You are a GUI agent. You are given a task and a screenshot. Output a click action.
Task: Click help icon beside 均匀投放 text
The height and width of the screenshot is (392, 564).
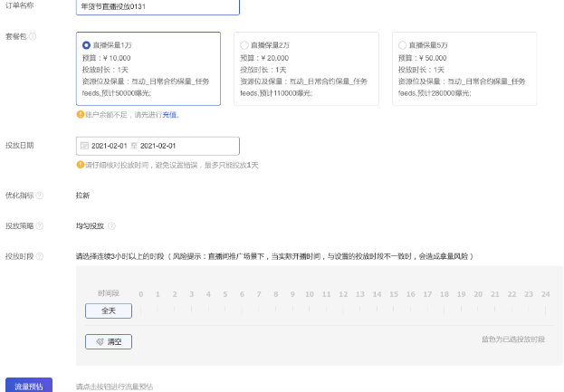(112, 225)
